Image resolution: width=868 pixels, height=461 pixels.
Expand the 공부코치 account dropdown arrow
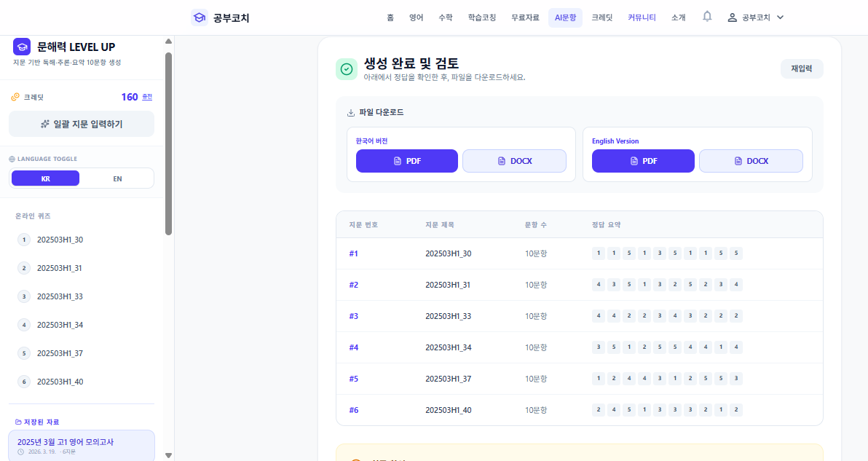[x=781, y=17]
